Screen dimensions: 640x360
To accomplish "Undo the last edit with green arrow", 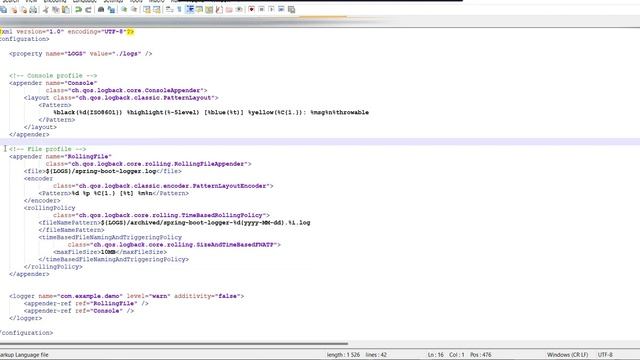I will click(x=78, y=9).
